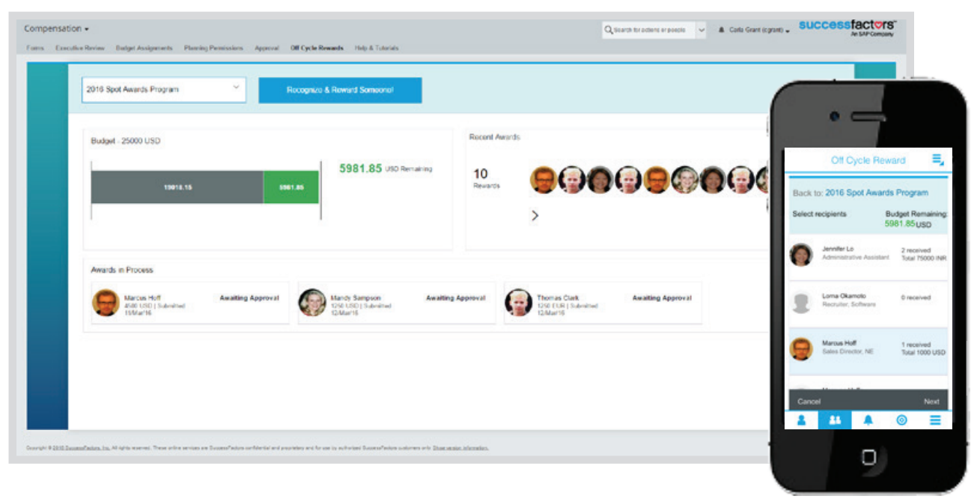
Task: Expand the 2016 Spot Awards Program dropdown
Action: coord(163,89)
